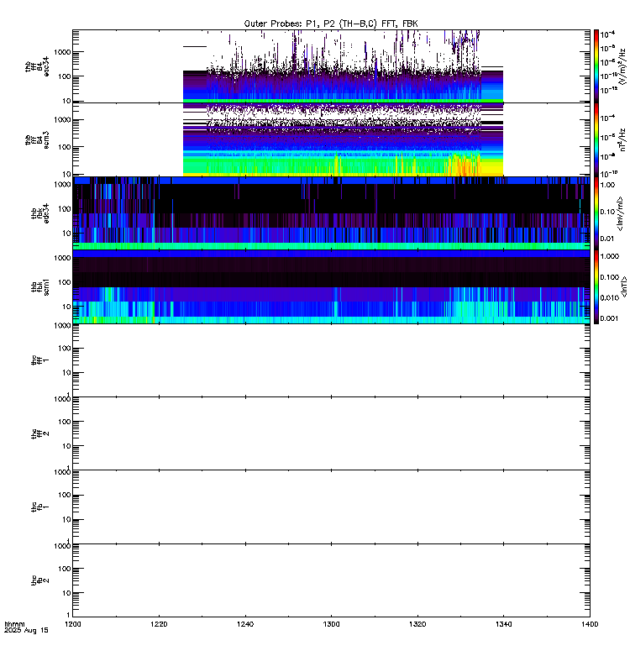The width and height of the screenshot is (630, 672).
Task: Select the '1220' time axis label
Action: pyautogui.click(x=159, y=624)
